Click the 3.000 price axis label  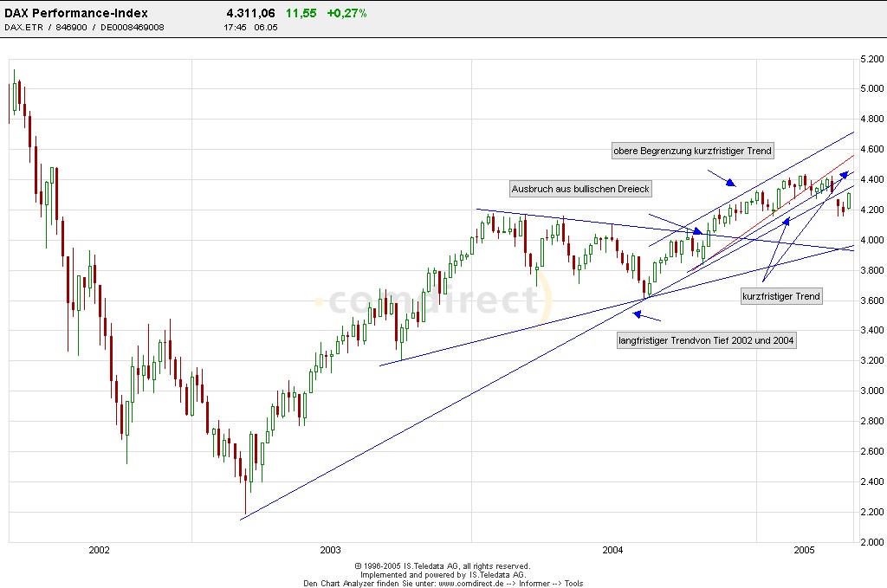point(871,391)
